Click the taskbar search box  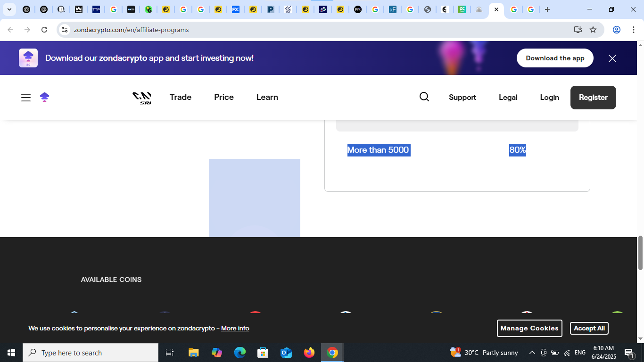tap(91, 353)
